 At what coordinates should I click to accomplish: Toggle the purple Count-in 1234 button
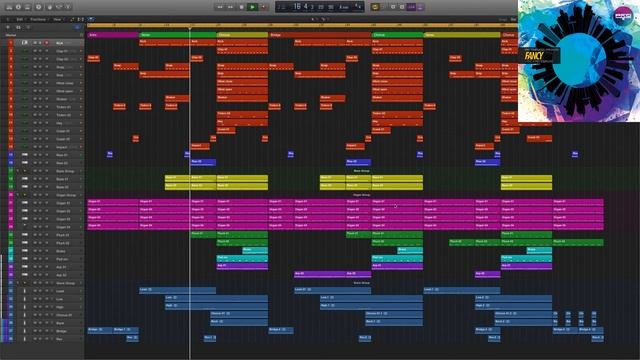pos(411,7)
